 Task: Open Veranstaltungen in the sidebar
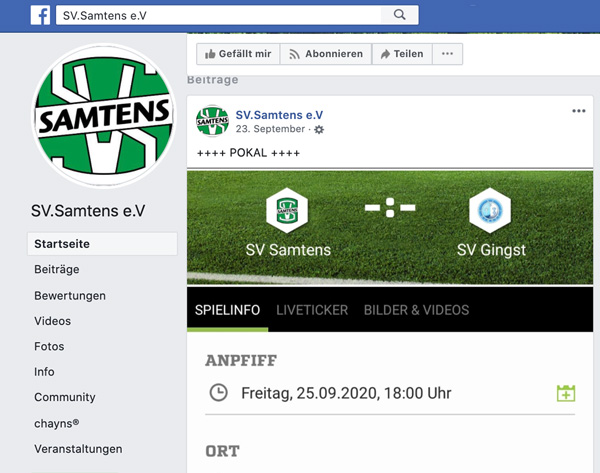pyautogui.click(x=78, y=449)
